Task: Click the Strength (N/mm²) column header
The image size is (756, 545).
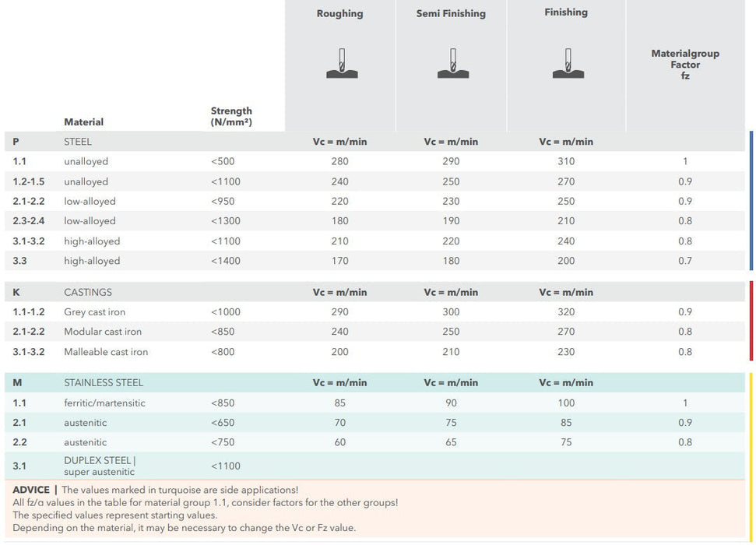Action: coord(231,117)
